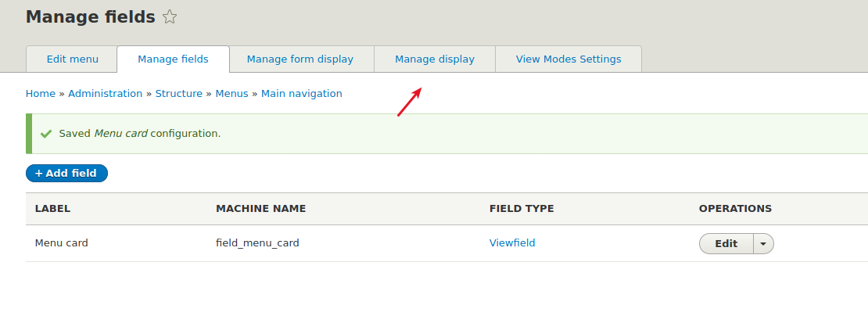Follow the Menus breadcrumb link
Screen dimensions: 868x316
(232, 94)
